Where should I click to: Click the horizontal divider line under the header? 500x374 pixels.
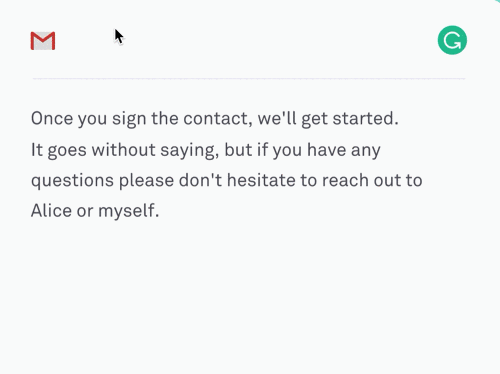[249, 79]
